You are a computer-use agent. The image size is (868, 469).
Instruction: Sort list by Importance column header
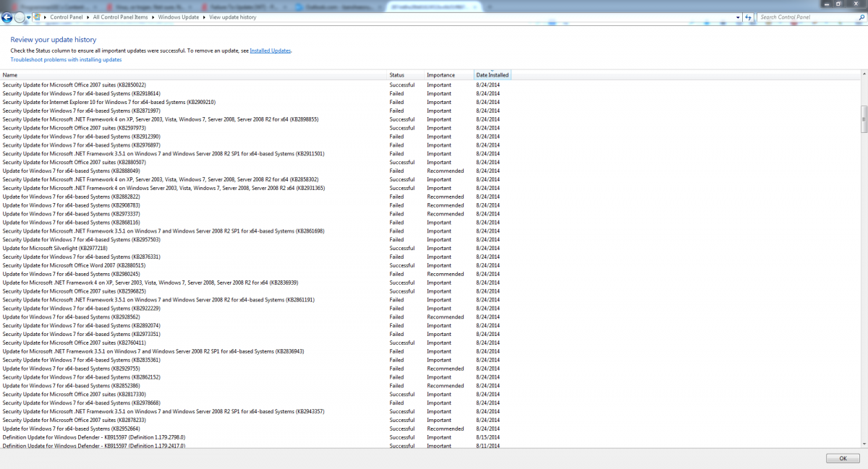point(448,75)
